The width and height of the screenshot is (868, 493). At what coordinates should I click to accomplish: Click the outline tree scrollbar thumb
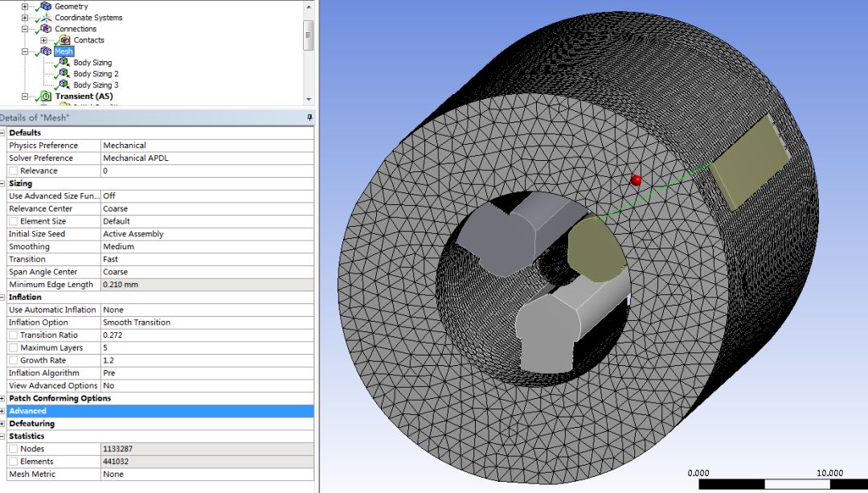pyautogui.click(x=309, y=35)
